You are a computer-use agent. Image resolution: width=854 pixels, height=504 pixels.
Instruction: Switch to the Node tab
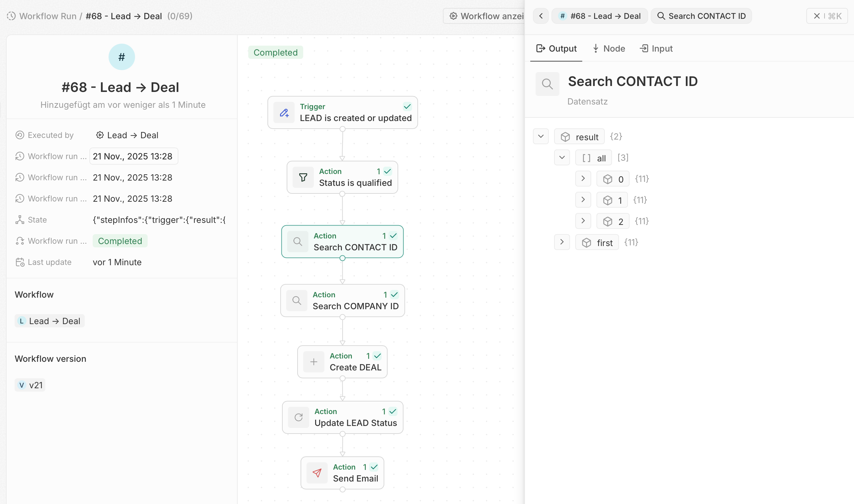click(x=609, y=49)
